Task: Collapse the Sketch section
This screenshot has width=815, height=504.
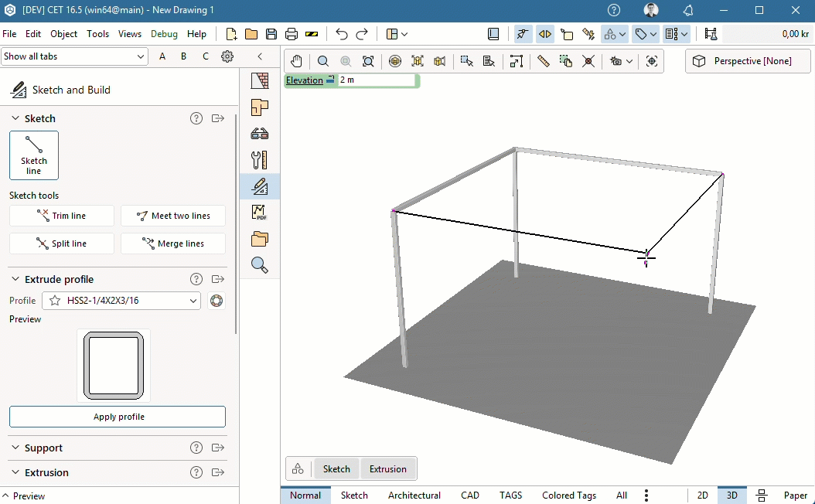Action: (x=15, y=118)
